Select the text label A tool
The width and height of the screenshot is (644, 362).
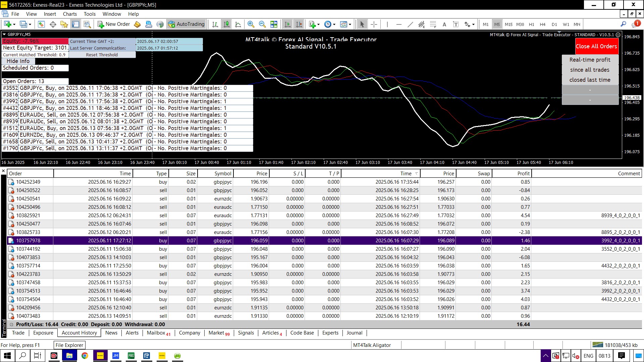coord(444,24)
